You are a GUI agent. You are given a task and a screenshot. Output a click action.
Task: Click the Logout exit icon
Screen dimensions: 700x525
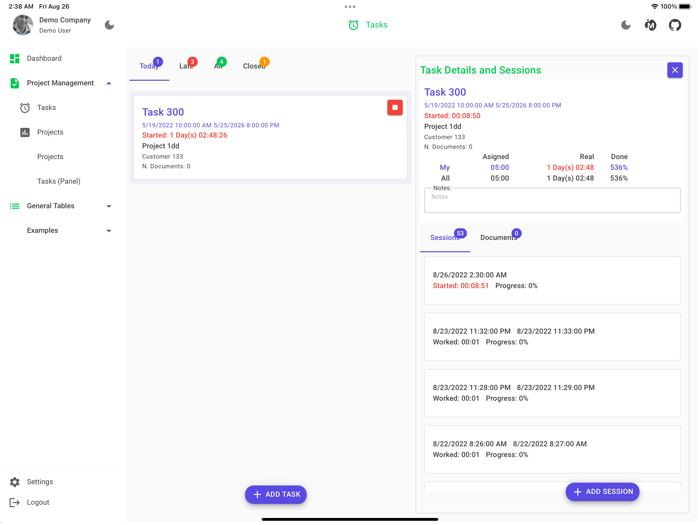tap(15, 503)
